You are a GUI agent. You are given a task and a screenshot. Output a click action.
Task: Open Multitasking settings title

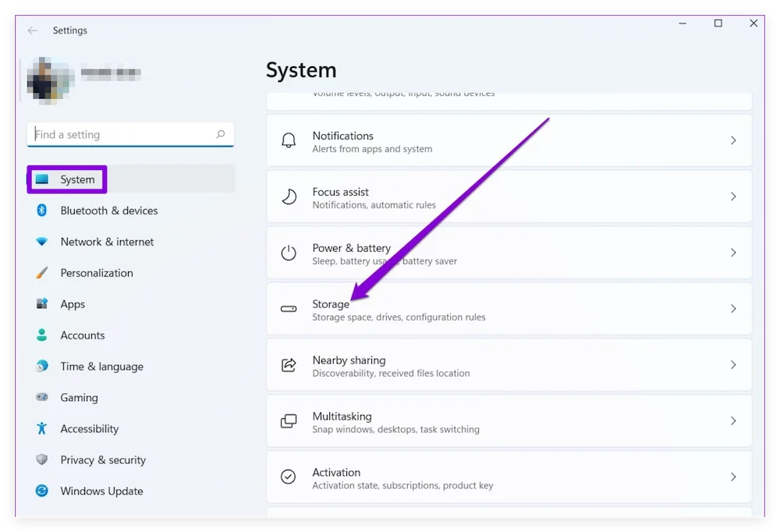point(342,416)
